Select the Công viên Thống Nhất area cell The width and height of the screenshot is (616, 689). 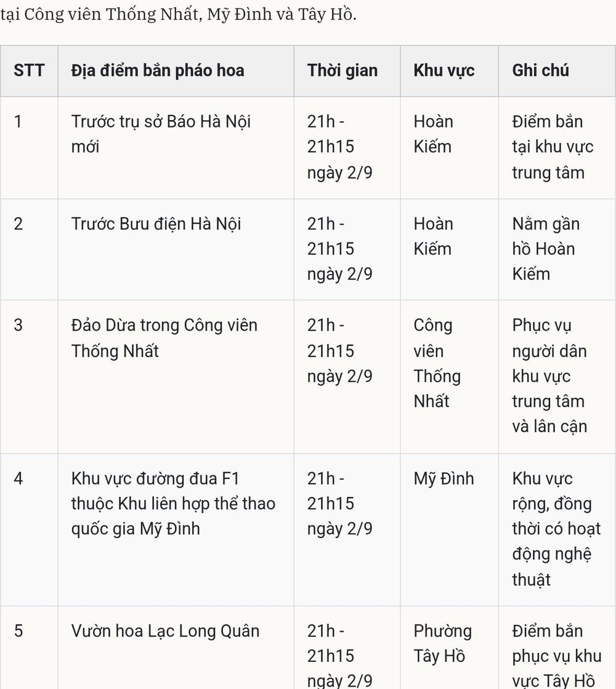point(449,377)
